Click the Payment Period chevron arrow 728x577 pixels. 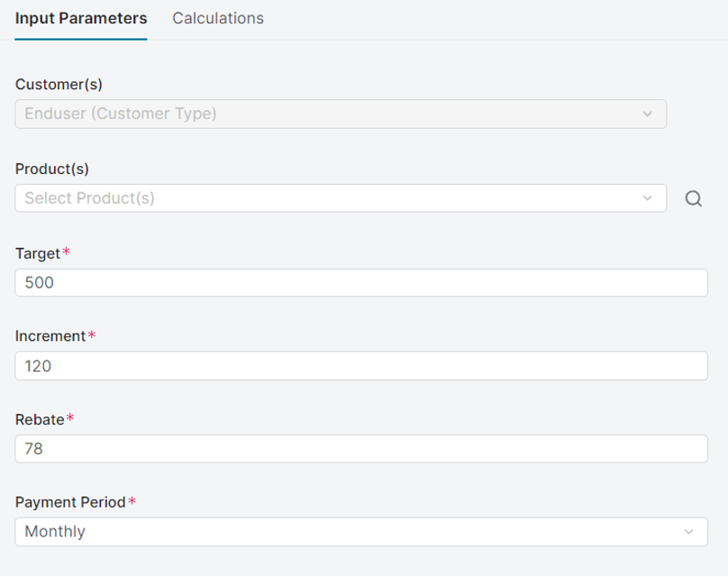(x=689, y=532)
